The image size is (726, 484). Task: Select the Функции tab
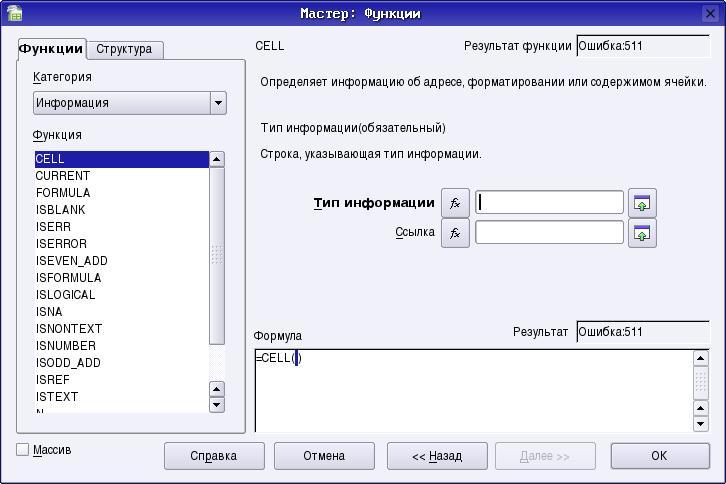tap(51, 49)
